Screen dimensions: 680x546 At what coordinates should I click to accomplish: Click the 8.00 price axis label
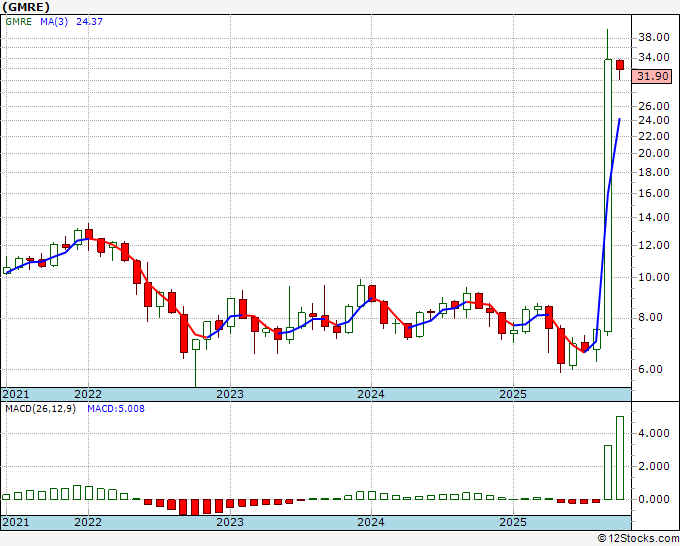(x=650, y=317)
